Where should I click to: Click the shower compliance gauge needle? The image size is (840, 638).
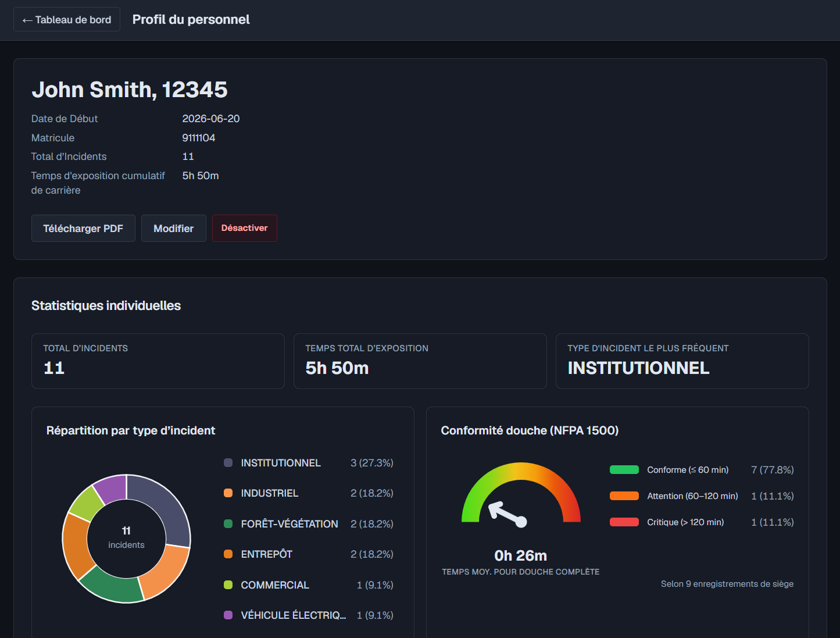(x=507, y=514)
